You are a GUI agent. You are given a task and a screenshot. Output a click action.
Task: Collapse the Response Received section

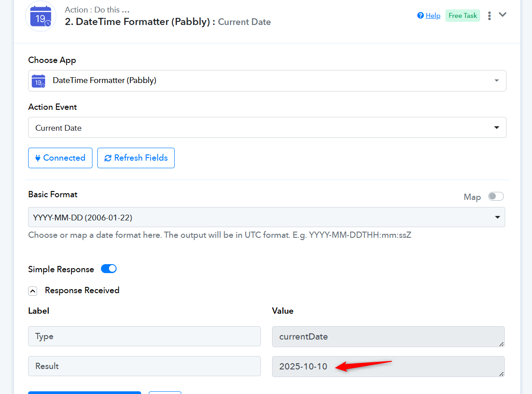(x=33, y=291)
